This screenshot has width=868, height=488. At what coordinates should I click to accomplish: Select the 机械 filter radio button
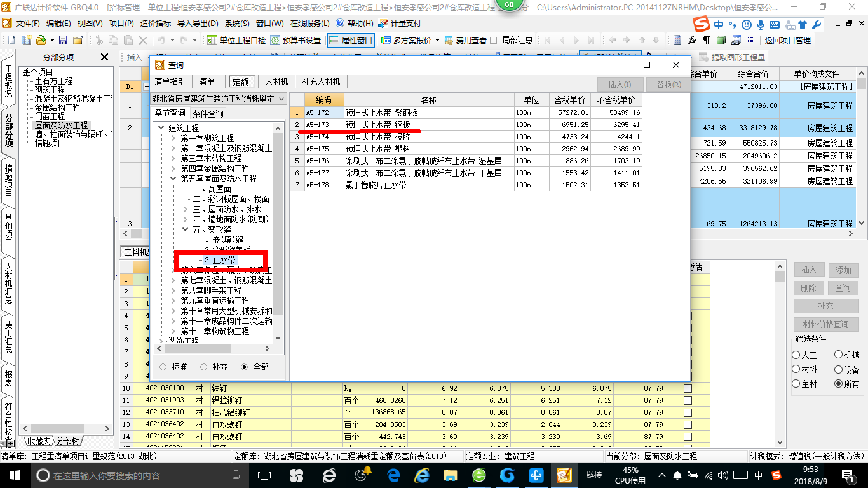[839, 355]
